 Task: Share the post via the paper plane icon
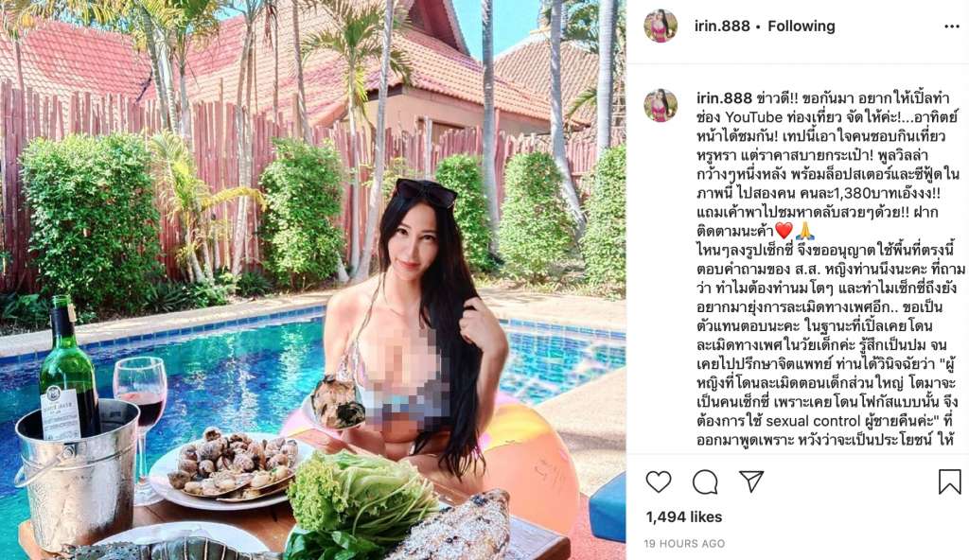(751, 481)
